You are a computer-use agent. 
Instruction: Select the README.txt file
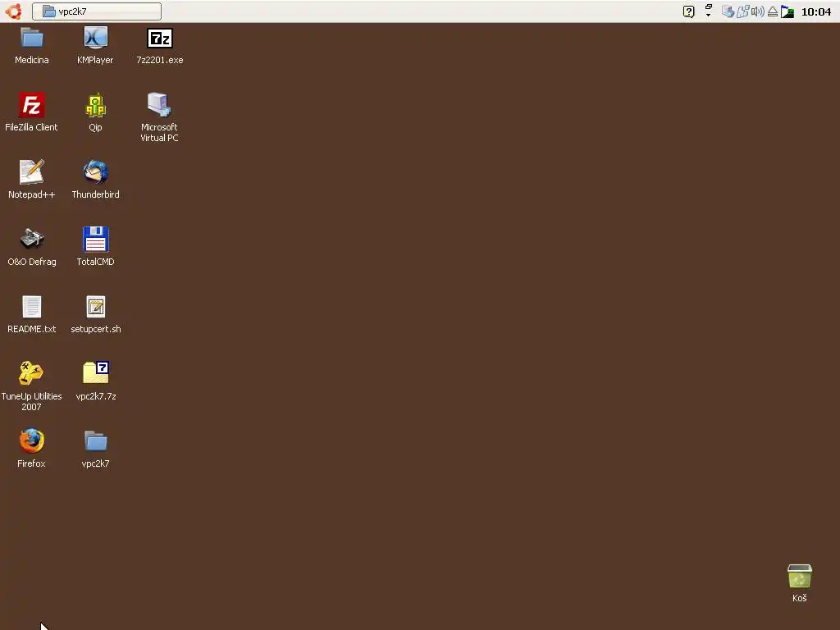click(x=32, y=307)
